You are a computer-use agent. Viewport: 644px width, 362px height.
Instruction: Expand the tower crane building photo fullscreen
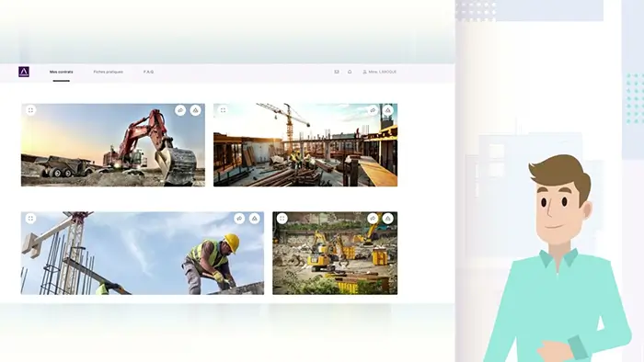(223, 110)
